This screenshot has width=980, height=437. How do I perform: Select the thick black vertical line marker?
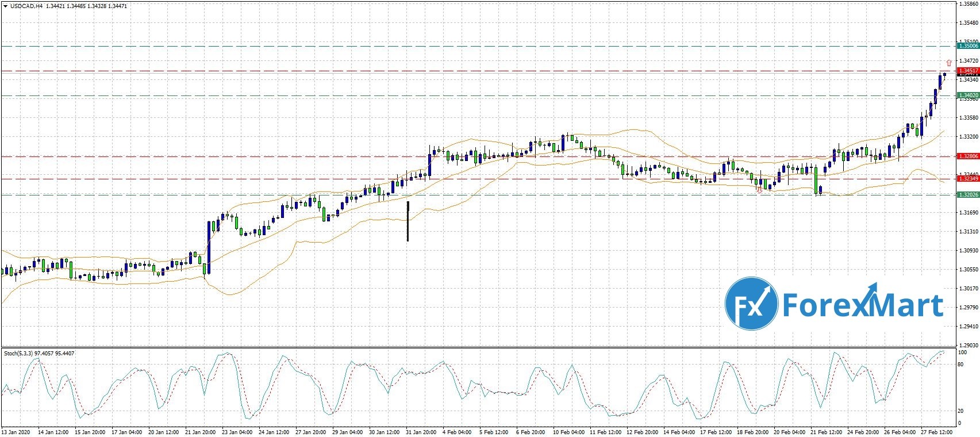tap(408, 221)
